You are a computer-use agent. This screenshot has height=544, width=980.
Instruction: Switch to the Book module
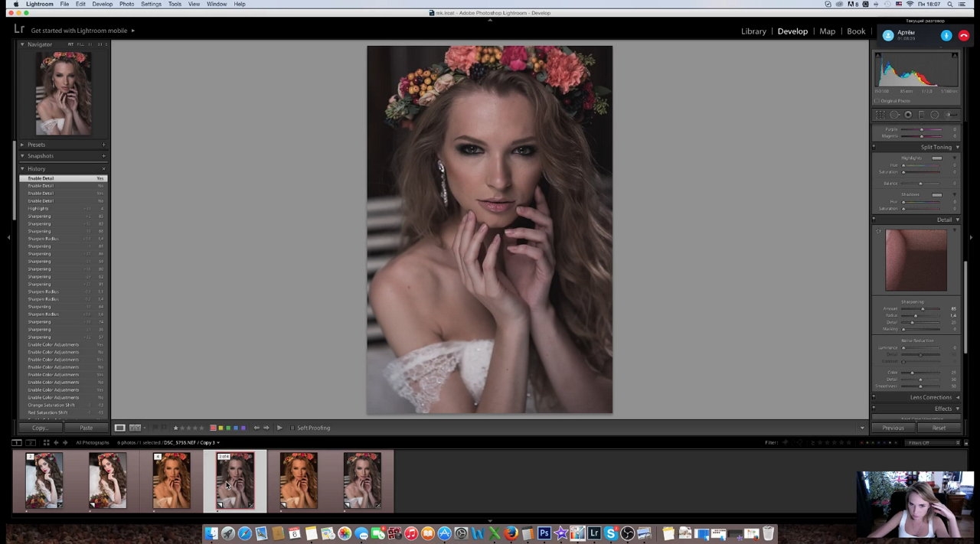pos(856,31)
